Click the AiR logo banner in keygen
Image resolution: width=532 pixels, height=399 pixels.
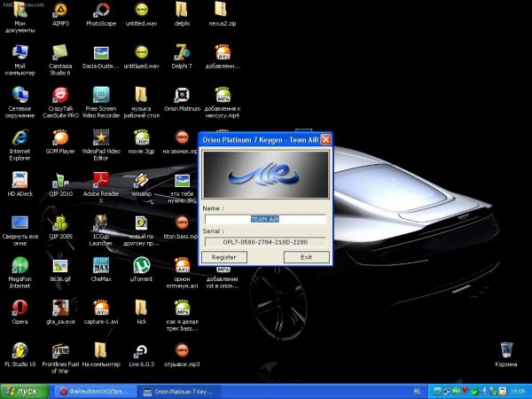tap(265, 175)
